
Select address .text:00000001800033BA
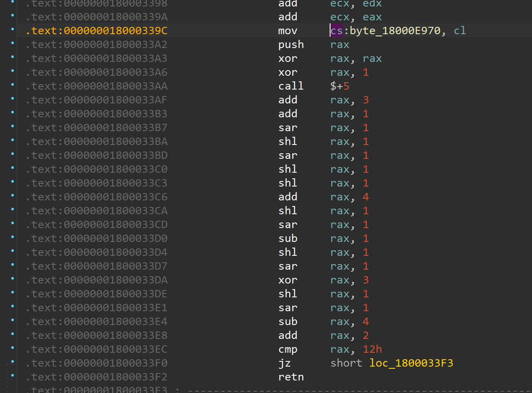pyautogui.click(x=97, y=142)
